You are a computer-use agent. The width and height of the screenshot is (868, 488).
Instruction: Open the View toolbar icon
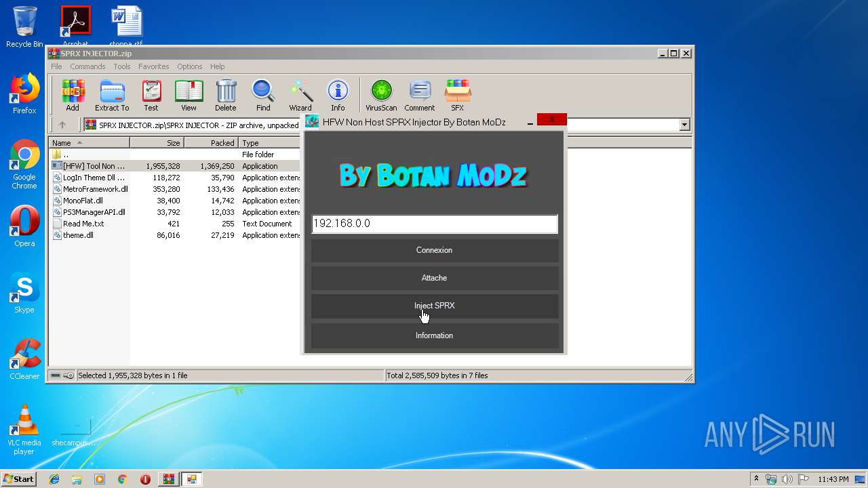[x=189, y=95]
